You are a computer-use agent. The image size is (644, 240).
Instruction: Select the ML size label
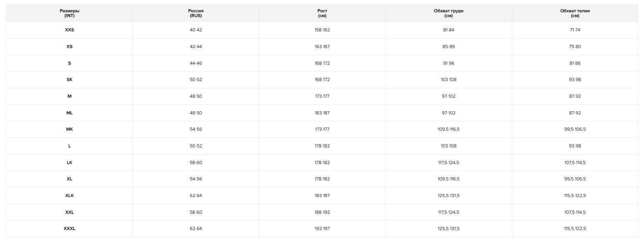click(x=69, y=113)
